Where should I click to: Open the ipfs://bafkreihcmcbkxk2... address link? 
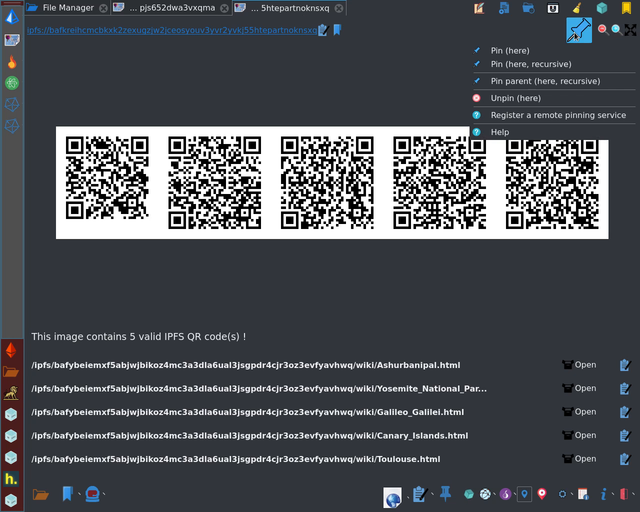(x=172, y=30)
